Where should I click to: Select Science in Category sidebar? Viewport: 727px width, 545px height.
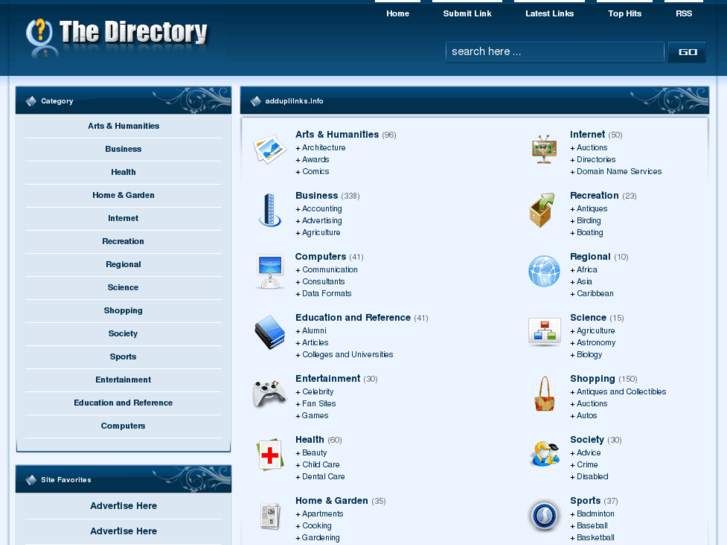coord(123,287)
